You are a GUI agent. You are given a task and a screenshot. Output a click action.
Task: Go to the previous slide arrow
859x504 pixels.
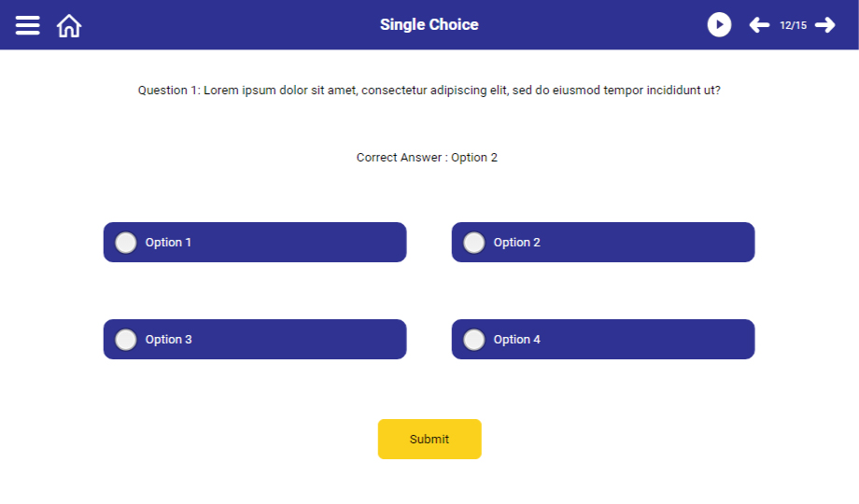(759, 25)
